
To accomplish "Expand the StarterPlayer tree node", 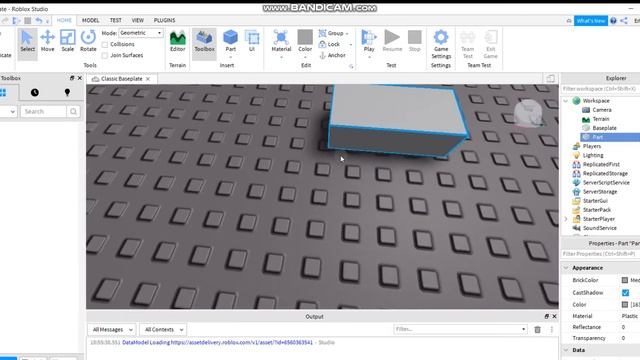I will [566, 219].
